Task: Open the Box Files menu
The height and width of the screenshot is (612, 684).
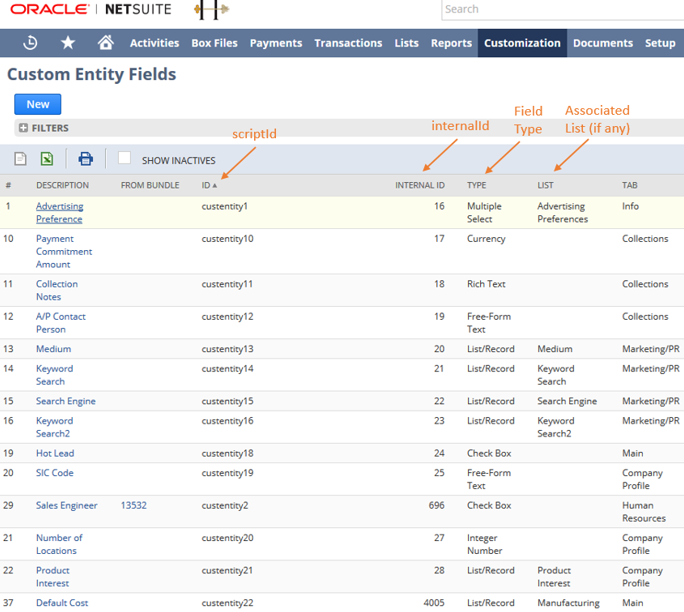Action: click(214, 43)
